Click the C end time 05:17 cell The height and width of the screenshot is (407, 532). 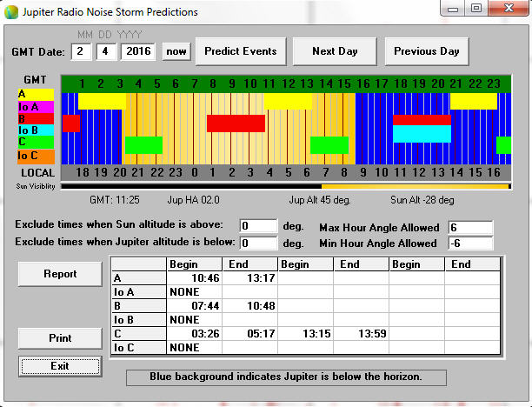coord(250,334)
